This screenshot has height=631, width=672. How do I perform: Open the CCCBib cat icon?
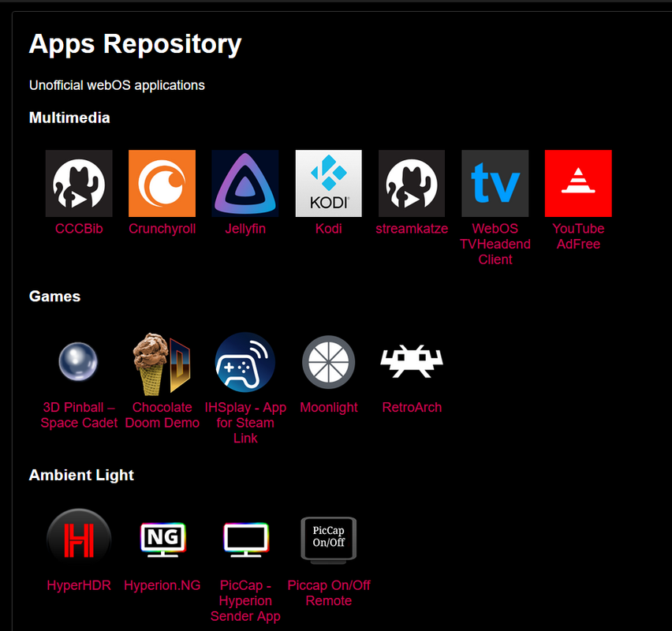pos(79,184)
